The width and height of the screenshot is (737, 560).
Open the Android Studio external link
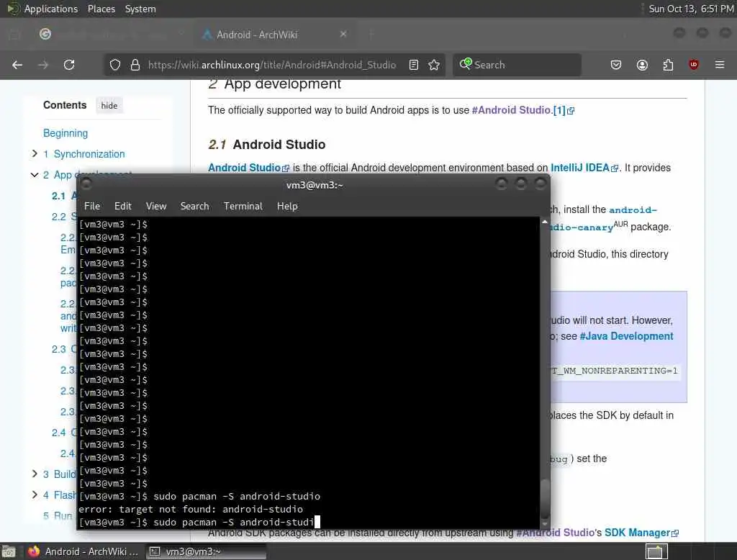coord(248,168)
